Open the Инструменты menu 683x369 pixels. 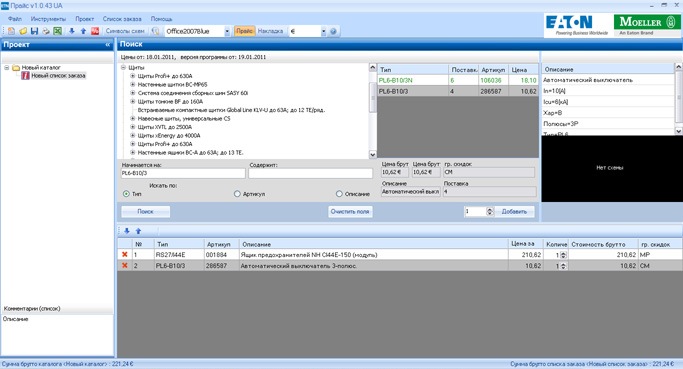[48, 19]
